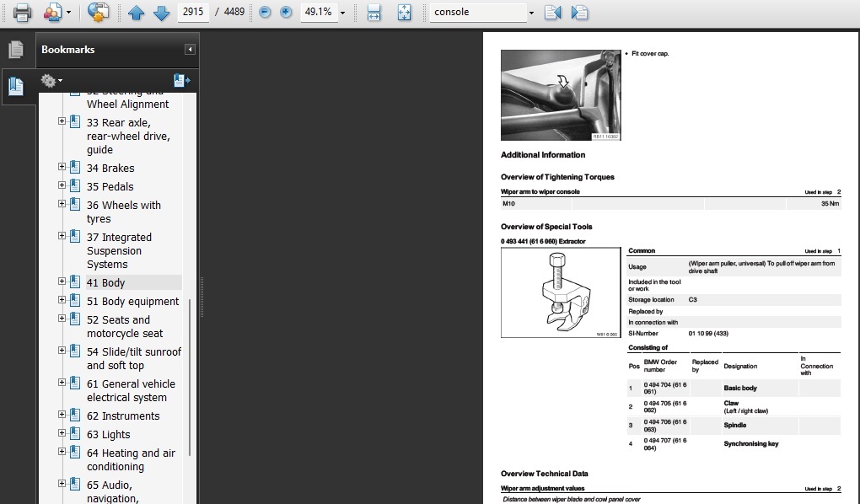Click the '35 Nm' torque value
The height and width of the screenshot is (504, 860).
(x=830, y=203)
